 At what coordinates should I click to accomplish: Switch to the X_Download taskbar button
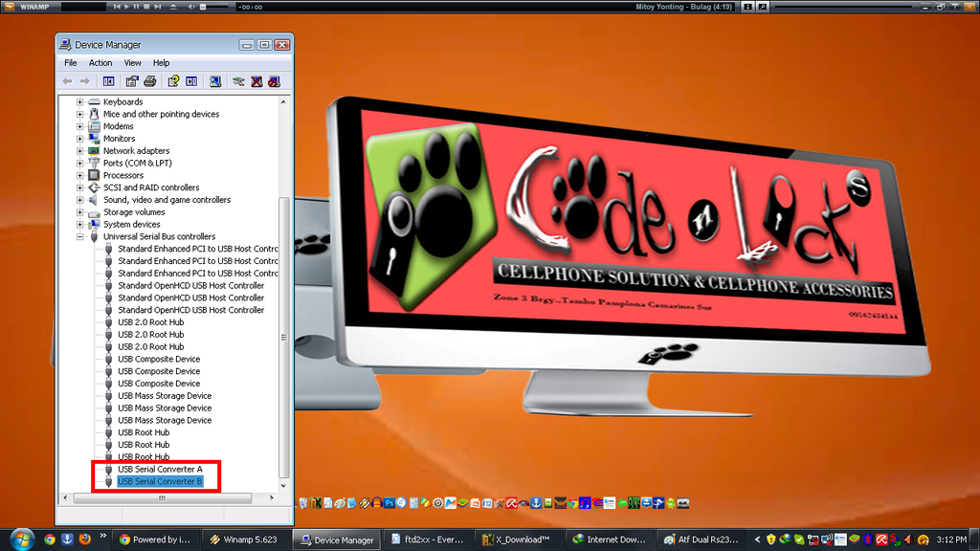[x=519, y=540]
